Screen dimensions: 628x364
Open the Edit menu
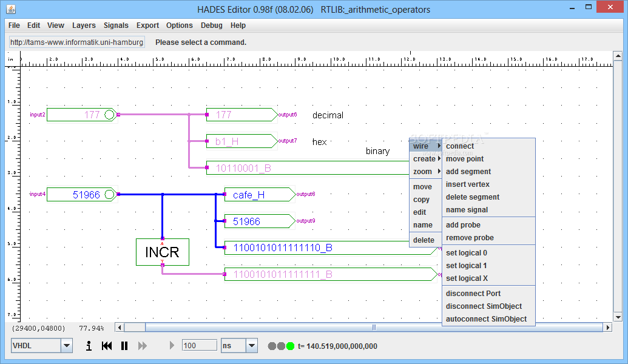tap(33, 25)
